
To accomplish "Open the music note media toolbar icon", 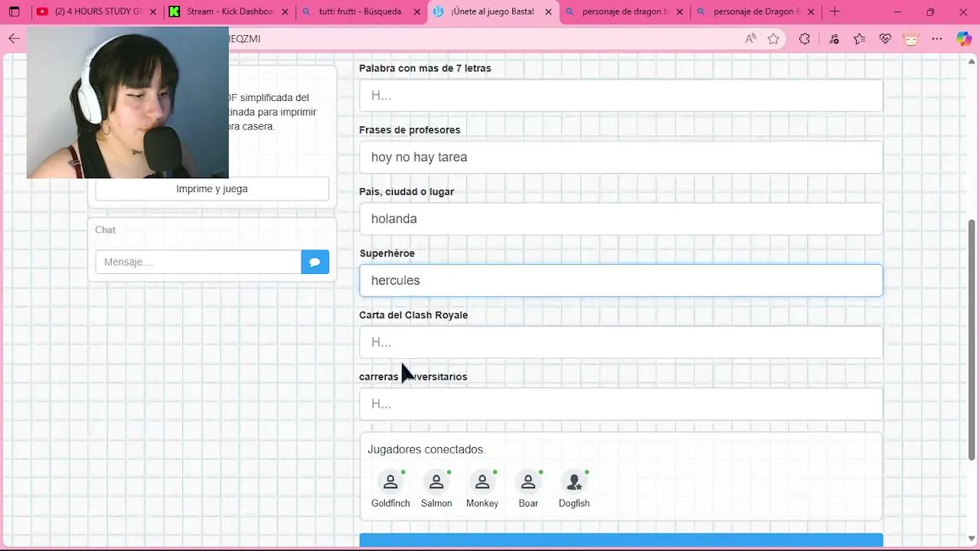I will (x=834, y=39).
